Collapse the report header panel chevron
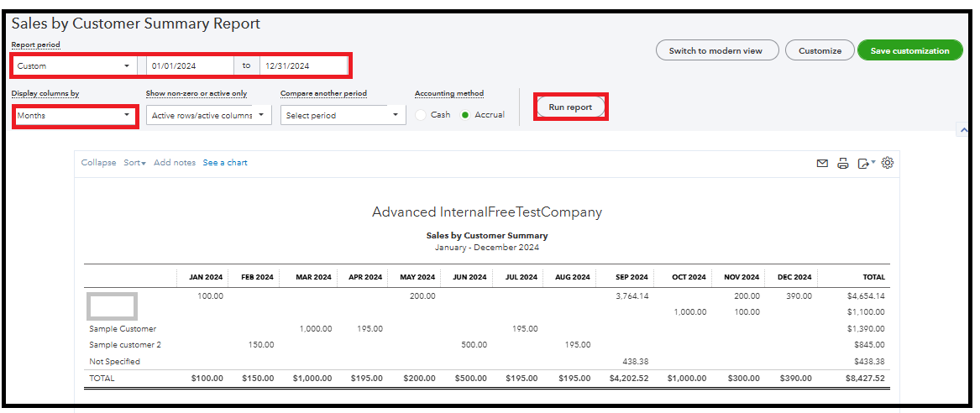The height and width of the screenshot is (413, 980). point(963,130)
